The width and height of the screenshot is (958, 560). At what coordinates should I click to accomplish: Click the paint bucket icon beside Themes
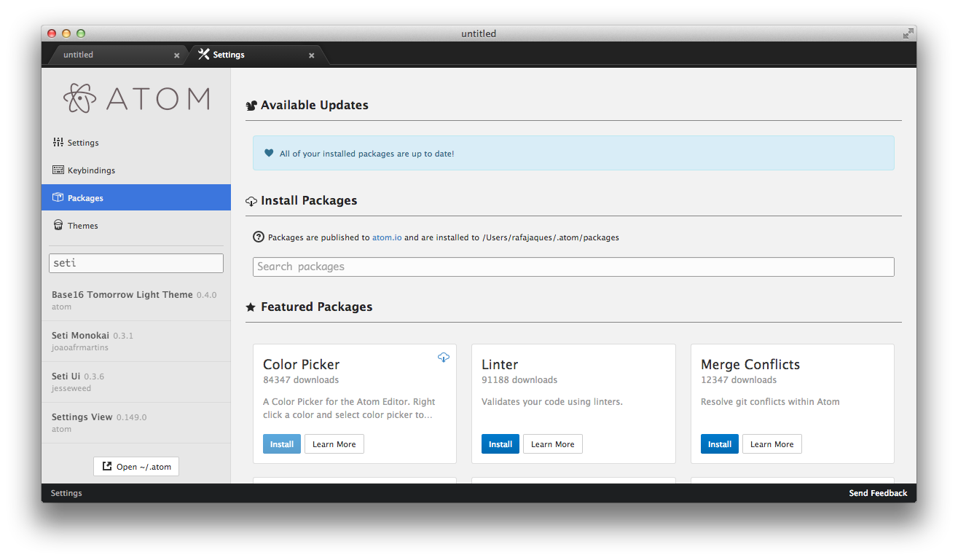[58, 225]
